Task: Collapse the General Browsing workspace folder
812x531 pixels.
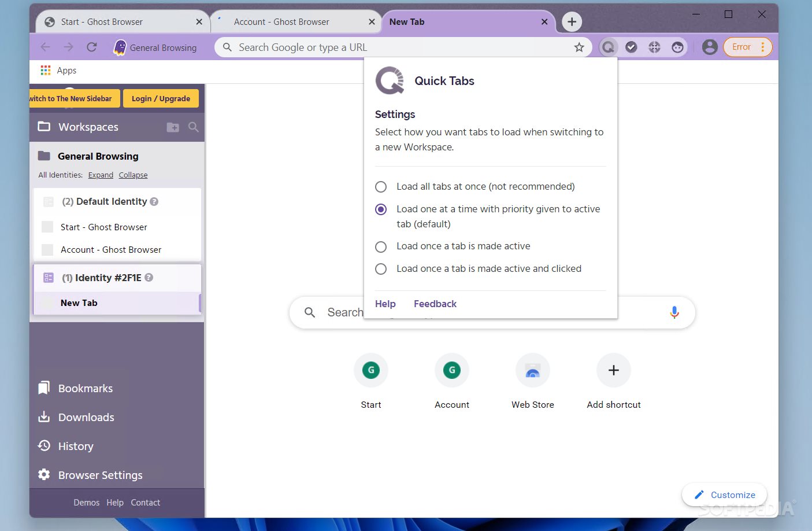Action: click(x=44, y=156)
